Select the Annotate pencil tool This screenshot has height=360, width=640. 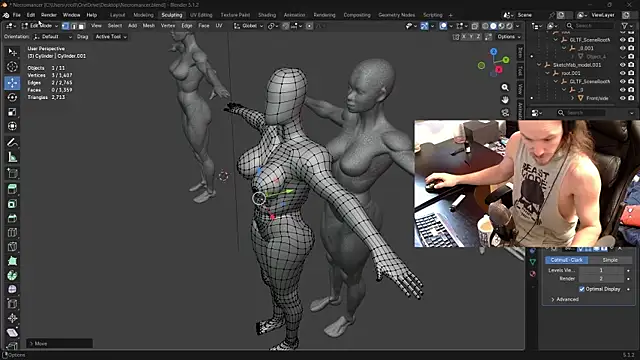tap(12, 142)
